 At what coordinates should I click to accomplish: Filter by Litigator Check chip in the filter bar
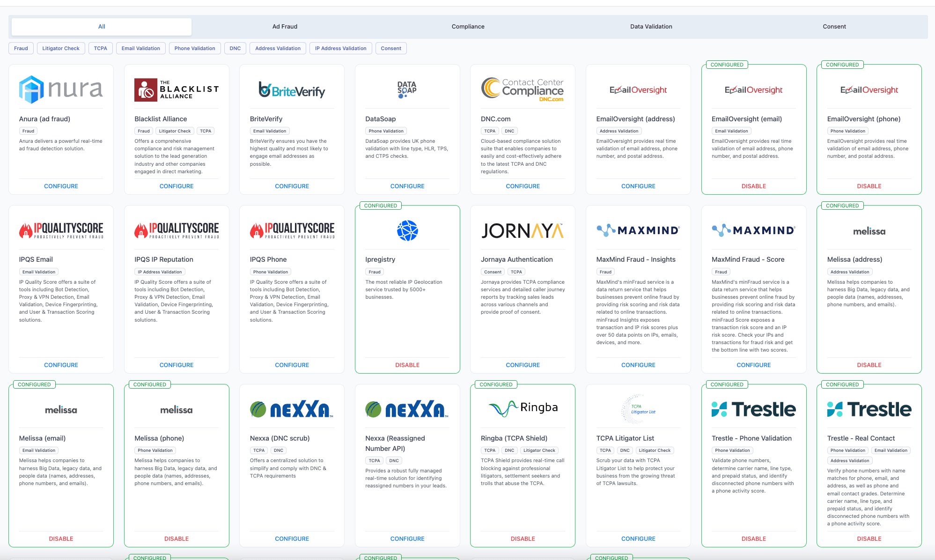(x=61, y=48)
